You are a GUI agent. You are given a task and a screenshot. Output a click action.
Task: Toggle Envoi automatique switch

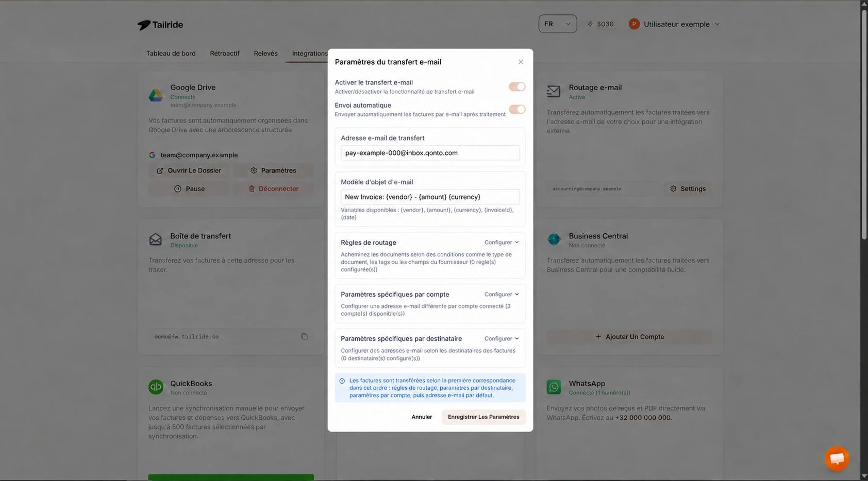pyautogui.click(x=517, y=109)
